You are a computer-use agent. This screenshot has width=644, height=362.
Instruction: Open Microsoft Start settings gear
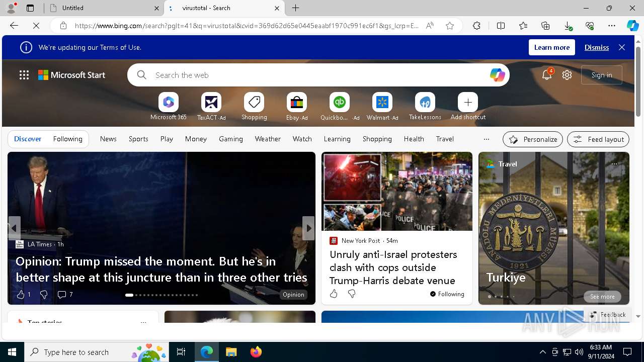pyautogui.click(x=567, y=75)
